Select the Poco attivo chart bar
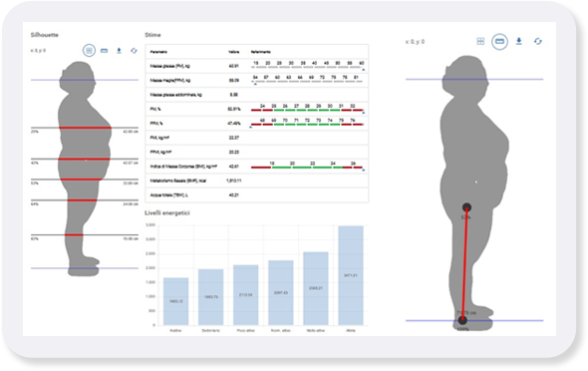This screenshot has height=371, width=588. [245, 295]
